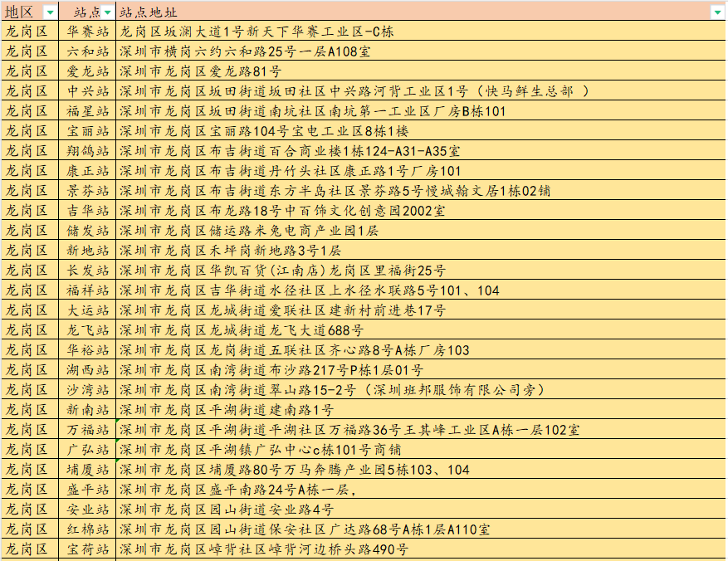
Task: Select the 百合商业楼1栋124-A31-A35室 address cell
Action: pos(421,151)
